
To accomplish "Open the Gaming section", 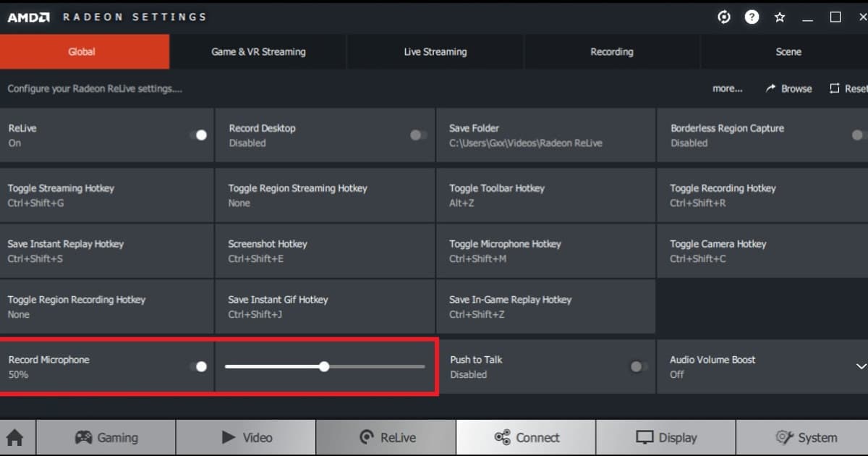I will pyautogui.click(x=106, y=438).
